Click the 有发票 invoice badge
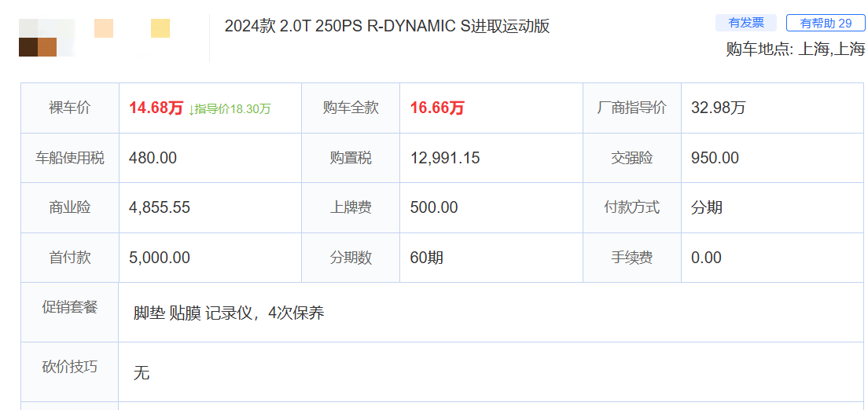Image resolution: width=868 pixels, height=410 pixels. pos(746,23)
